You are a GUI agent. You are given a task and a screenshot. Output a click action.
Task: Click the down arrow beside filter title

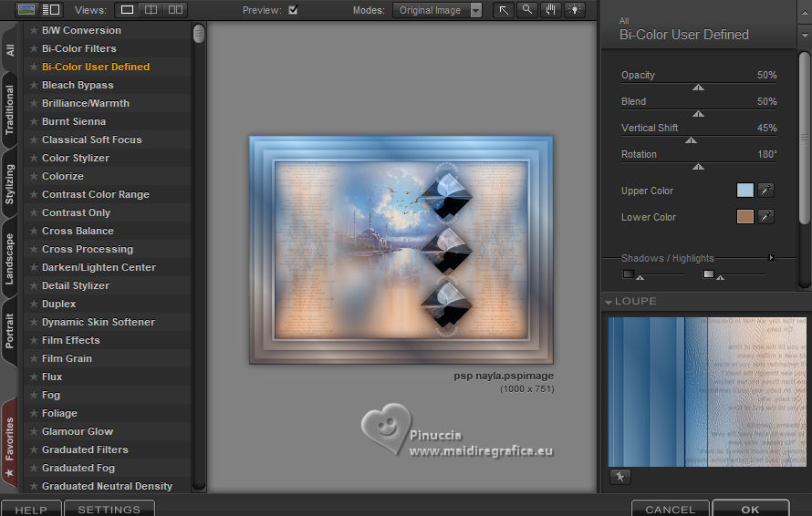[804, 36]
